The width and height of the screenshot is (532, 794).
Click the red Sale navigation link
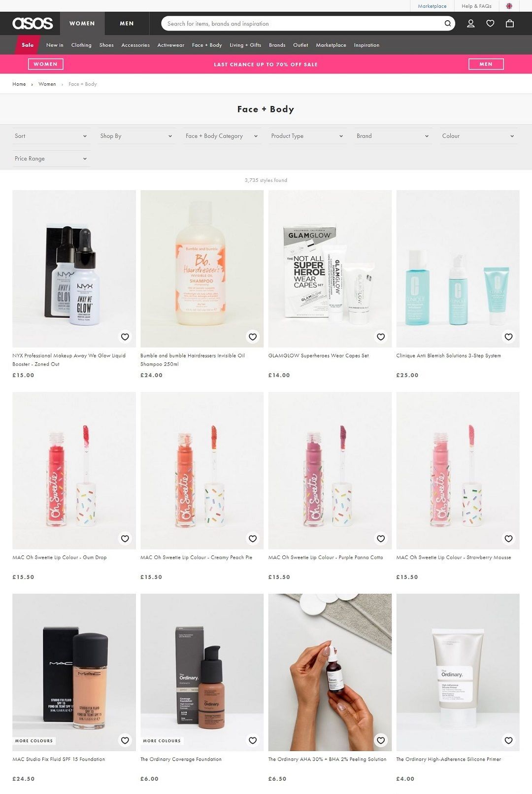point(28,45)
